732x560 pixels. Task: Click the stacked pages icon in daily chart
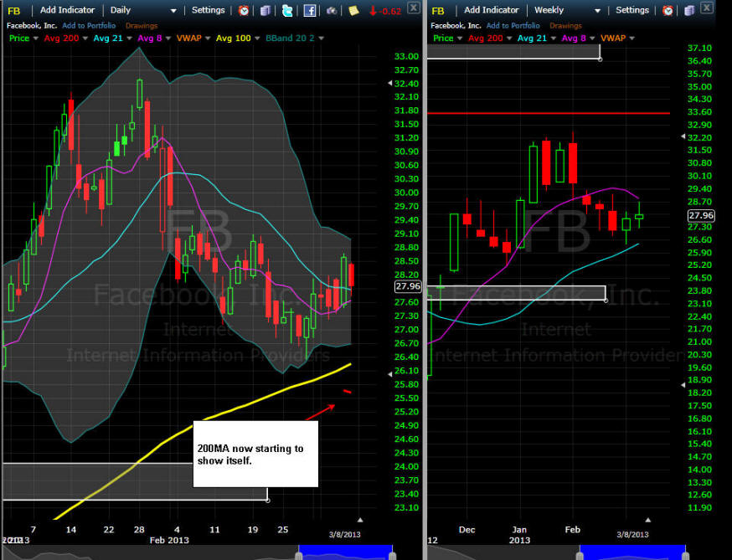pyautogui.click(x=265, y=11)
